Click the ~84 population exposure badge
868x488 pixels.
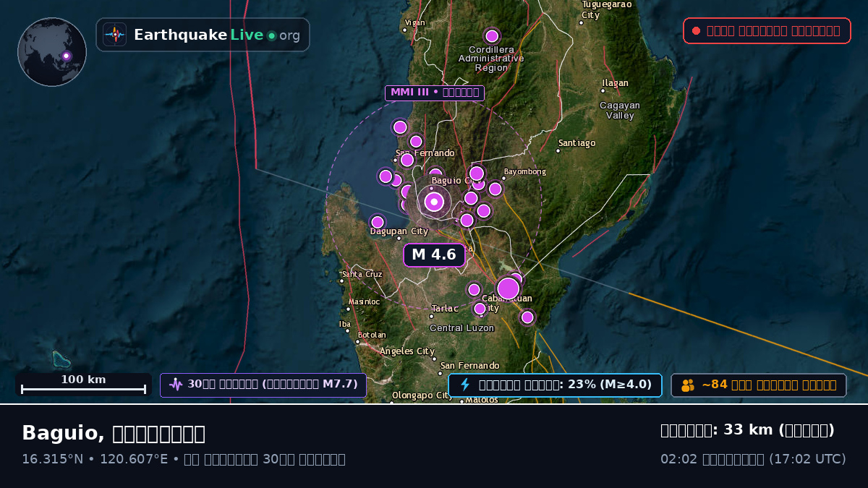point(759,385)
